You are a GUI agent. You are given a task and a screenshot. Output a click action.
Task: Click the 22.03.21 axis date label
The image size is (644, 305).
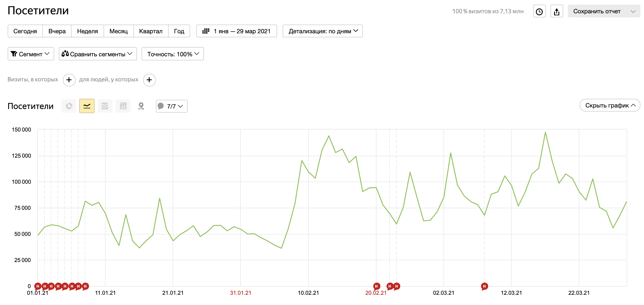click(x=579, y=293)
